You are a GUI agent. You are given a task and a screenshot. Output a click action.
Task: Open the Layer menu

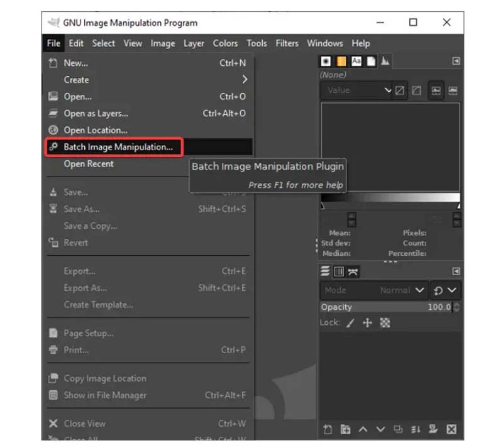194,43
